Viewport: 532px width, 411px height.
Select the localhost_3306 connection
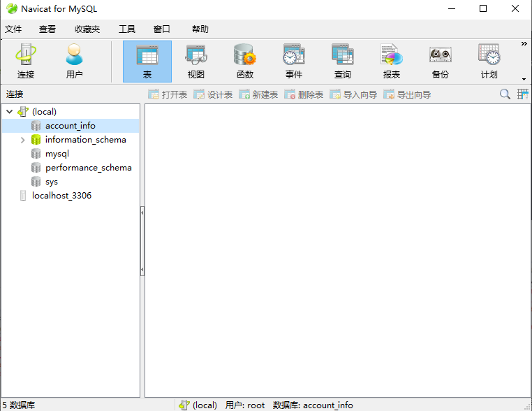tap(61, 196)
